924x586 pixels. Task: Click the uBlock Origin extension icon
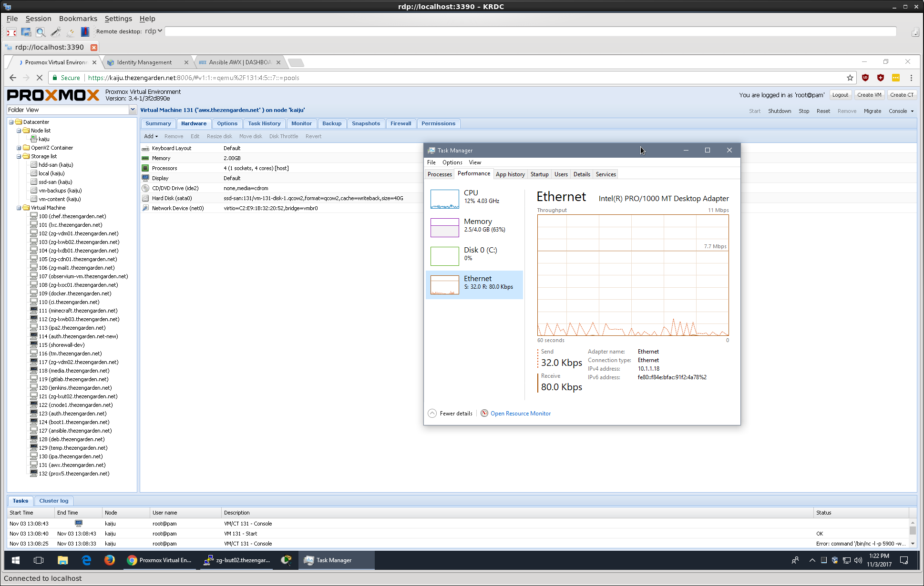click(x=865, y=78)
